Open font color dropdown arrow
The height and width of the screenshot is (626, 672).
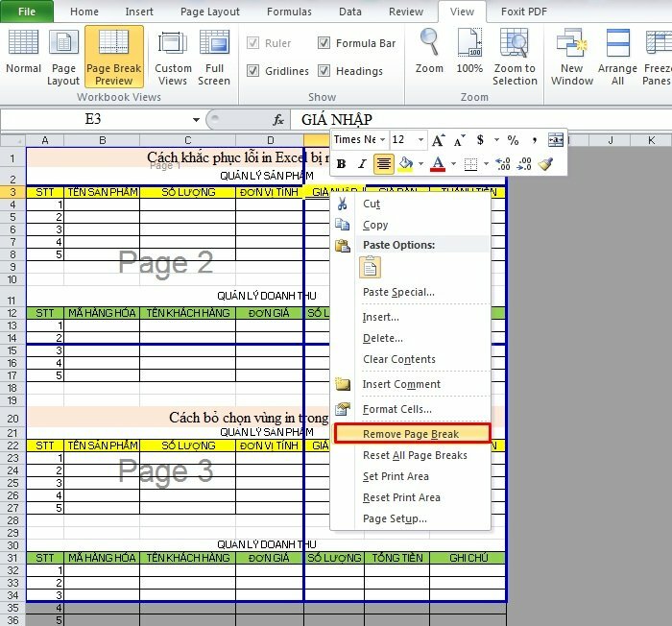point(452,164)
